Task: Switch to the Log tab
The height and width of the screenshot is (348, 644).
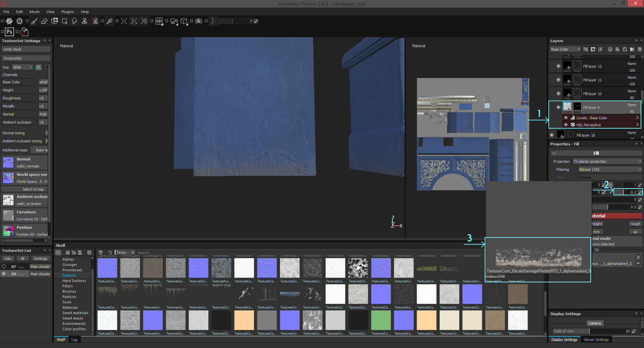Action: pyautogui.click(x=74, y=340)
